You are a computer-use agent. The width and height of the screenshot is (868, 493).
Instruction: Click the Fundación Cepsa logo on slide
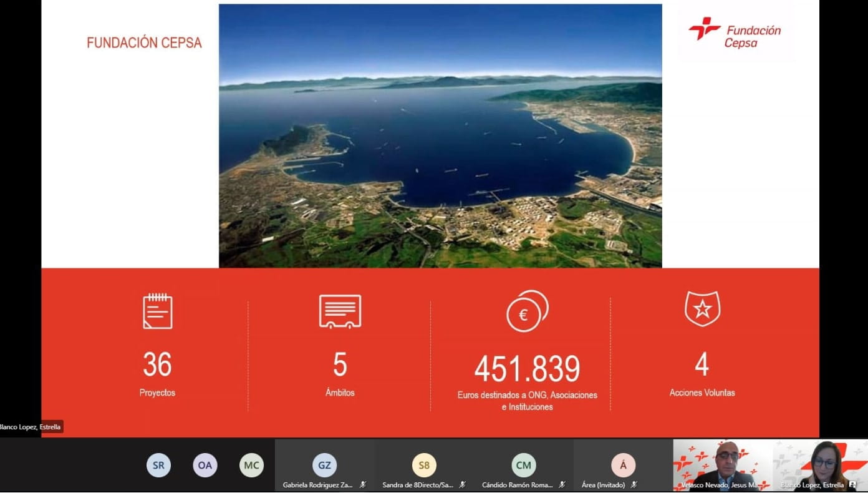coord(735,32)
